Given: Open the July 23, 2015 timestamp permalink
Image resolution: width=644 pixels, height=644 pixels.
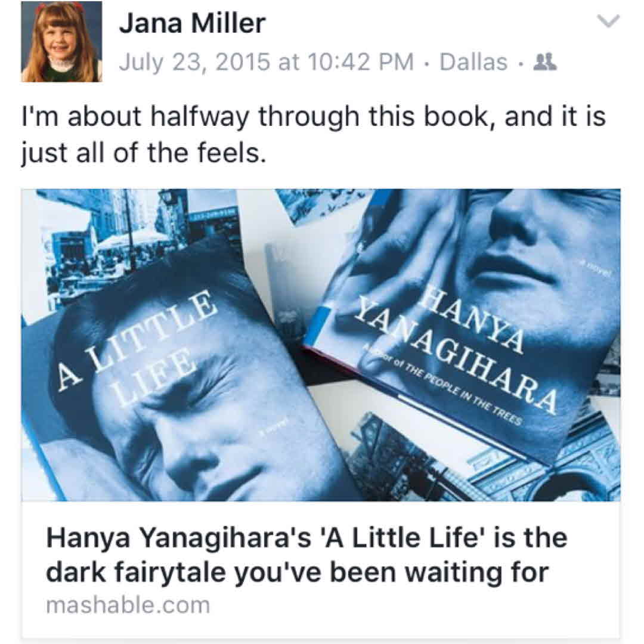Looking at the screenshot, I should coord(266,63).
